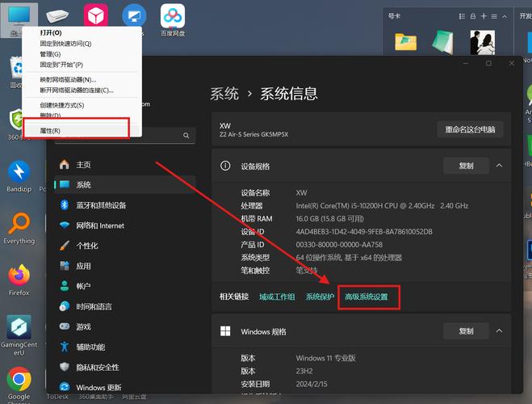Open Windows 更新 in the Settings sidebar
The image size is (532, 404).
click(125, 387)
